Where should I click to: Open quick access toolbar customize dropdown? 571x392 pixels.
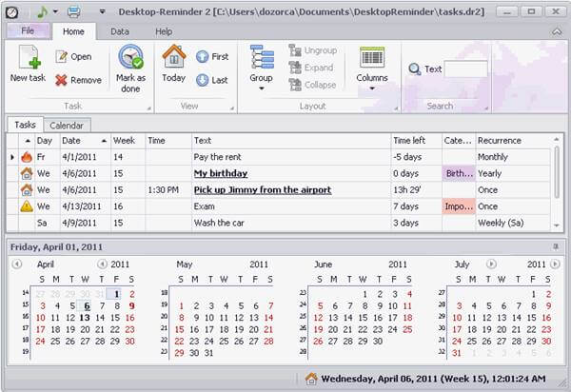click(x=103, y=12)
